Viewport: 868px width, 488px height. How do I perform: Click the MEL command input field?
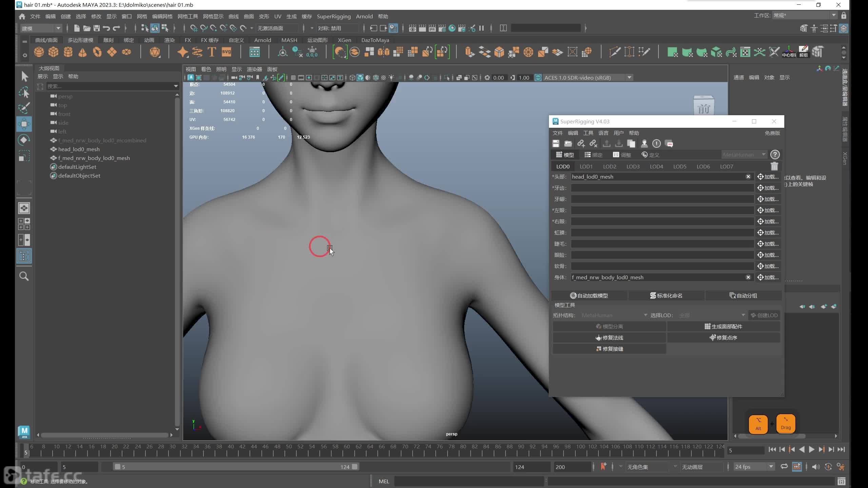point(469,481)
